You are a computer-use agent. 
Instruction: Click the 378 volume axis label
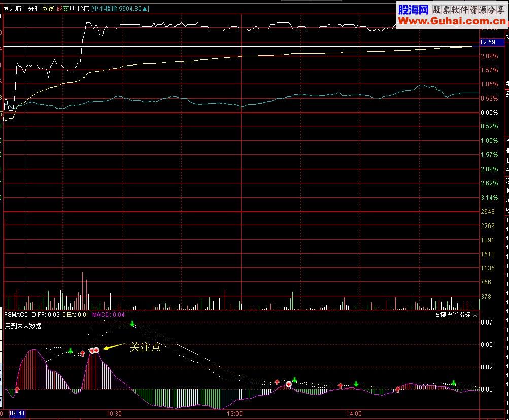tap(486, 297)
